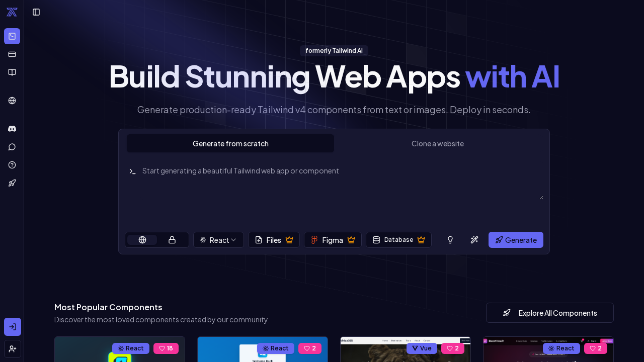Open the Database premium option
The height and width of the screenshot is (362, 644).
398,240
